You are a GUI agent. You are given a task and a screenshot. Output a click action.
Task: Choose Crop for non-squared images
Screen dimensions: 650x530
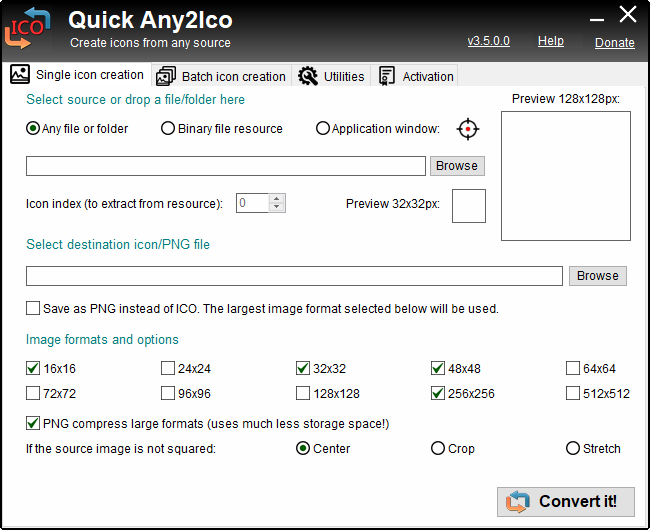click(x=453, y=449)
